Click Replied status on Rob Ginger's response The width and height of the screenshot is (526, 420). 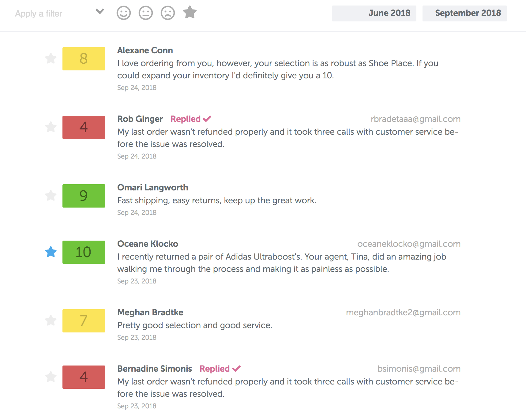[x=191, y=119]
